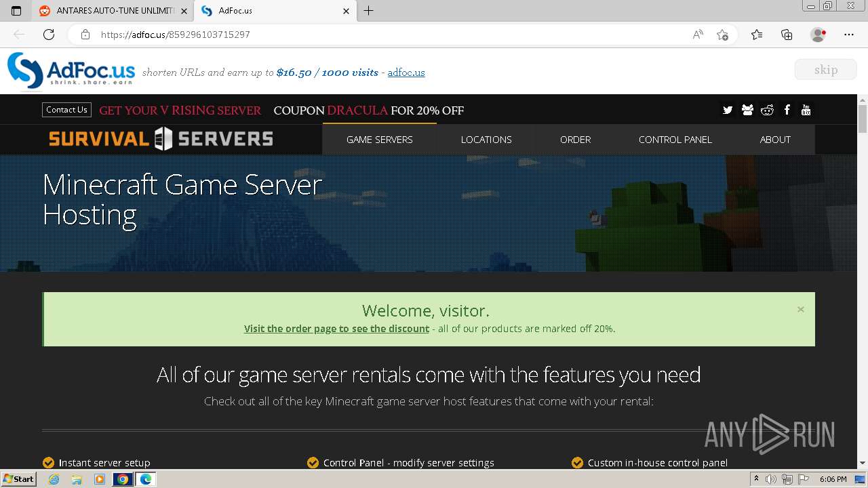Screen dimensions: 868x488
Task: Open the Favorites list
Action: [757, 35]
